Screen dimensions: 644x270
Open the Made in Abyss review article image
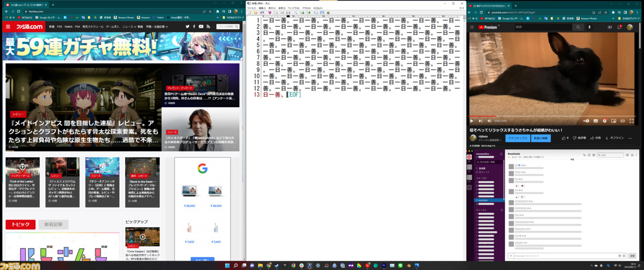click(x=84, y=108)
